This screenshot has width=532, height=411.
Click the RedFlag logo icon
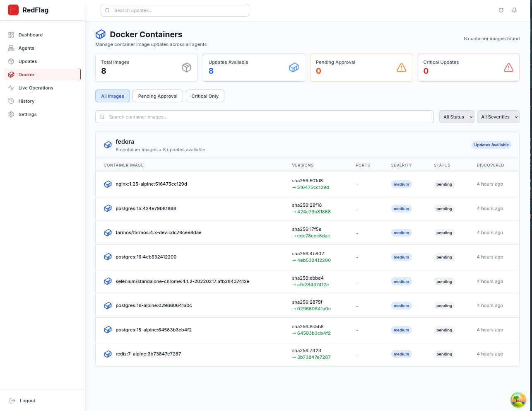point(13,10)
